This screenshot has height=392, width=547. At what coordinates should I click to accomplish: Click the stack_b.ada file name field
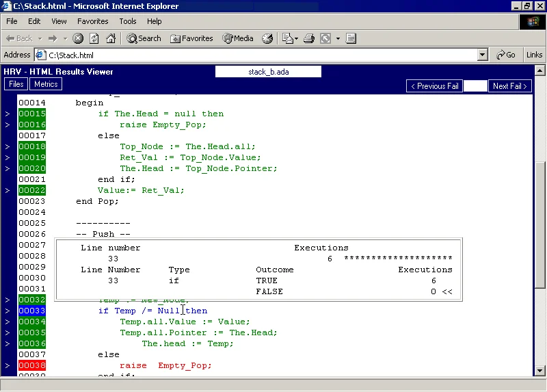[268, 72]
